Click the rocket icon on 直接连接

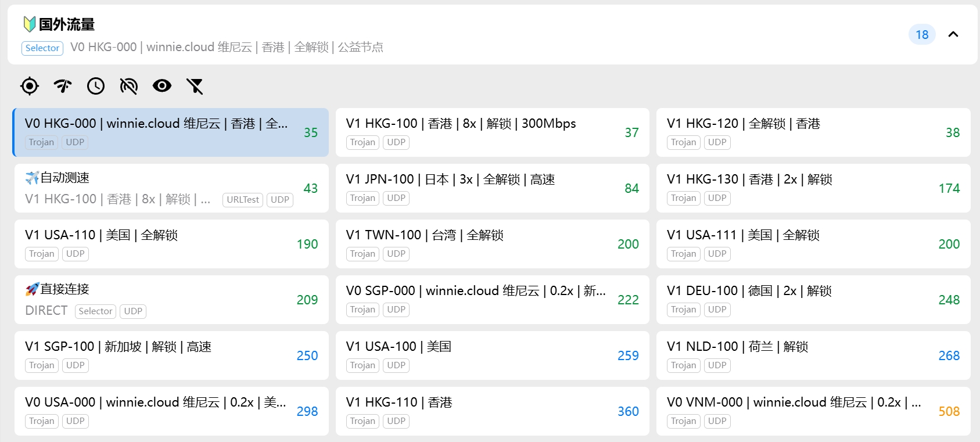click(32, 289)
